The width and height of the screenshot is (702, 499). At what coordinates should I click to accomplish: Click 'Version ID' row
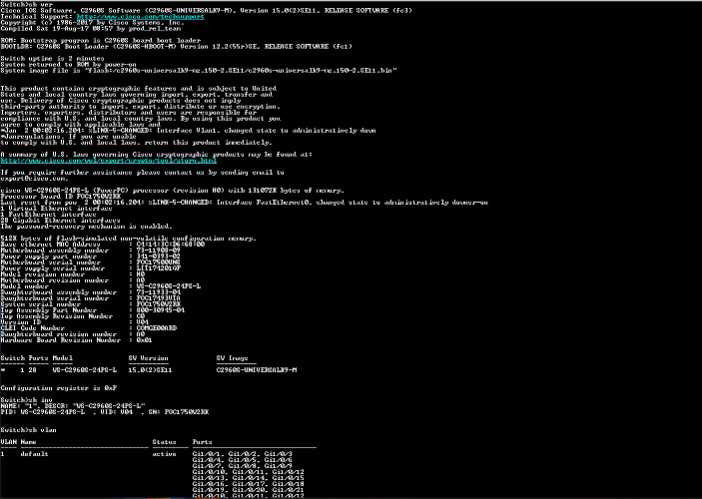click(74, 322)
